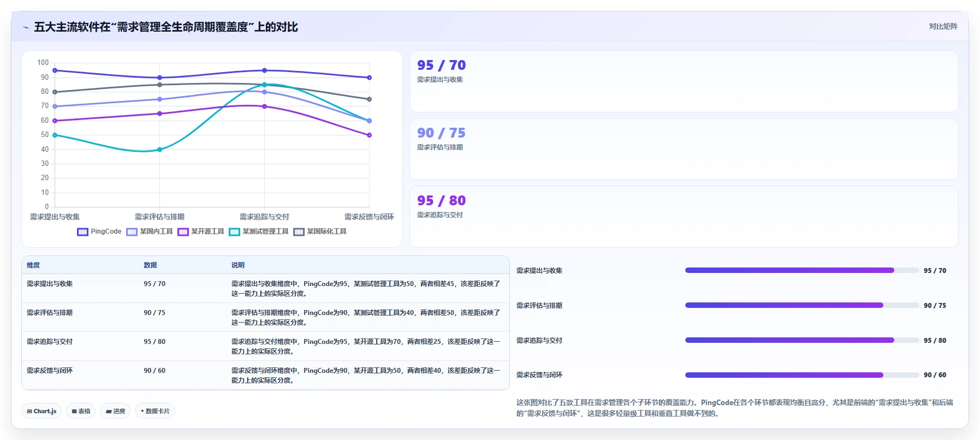Click the PingCode legend label
980x440 pixels.
point(106,231)
